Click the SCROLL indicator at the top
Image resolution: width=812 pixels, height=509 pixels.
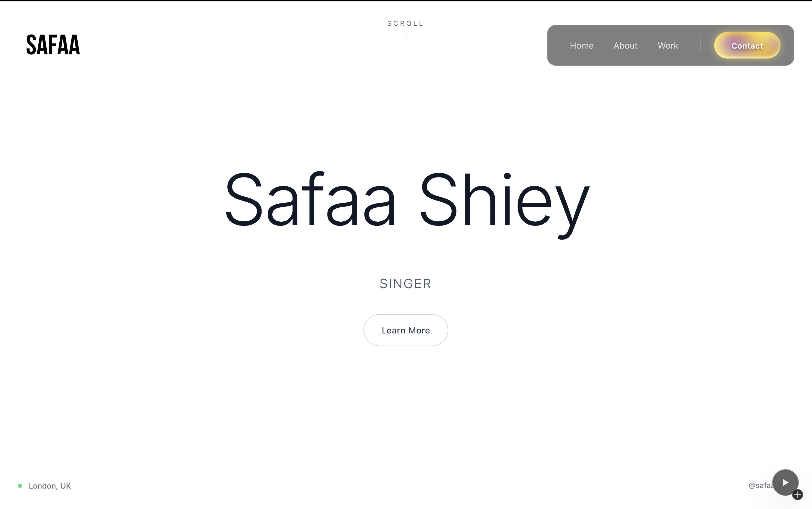point(405,23)
